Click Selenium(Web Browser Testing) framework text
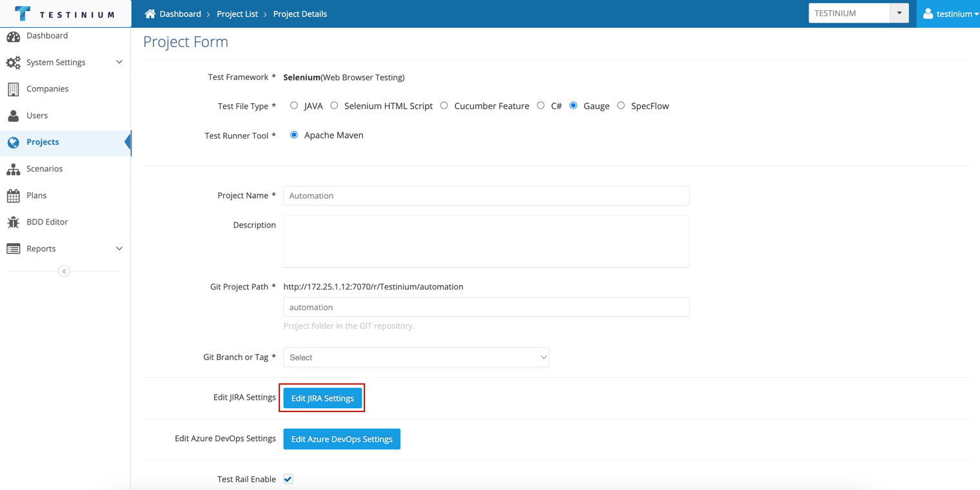Image resolution: width=980 pixels, height=490 pixels. pyautogui.click(x=344, y=77)
